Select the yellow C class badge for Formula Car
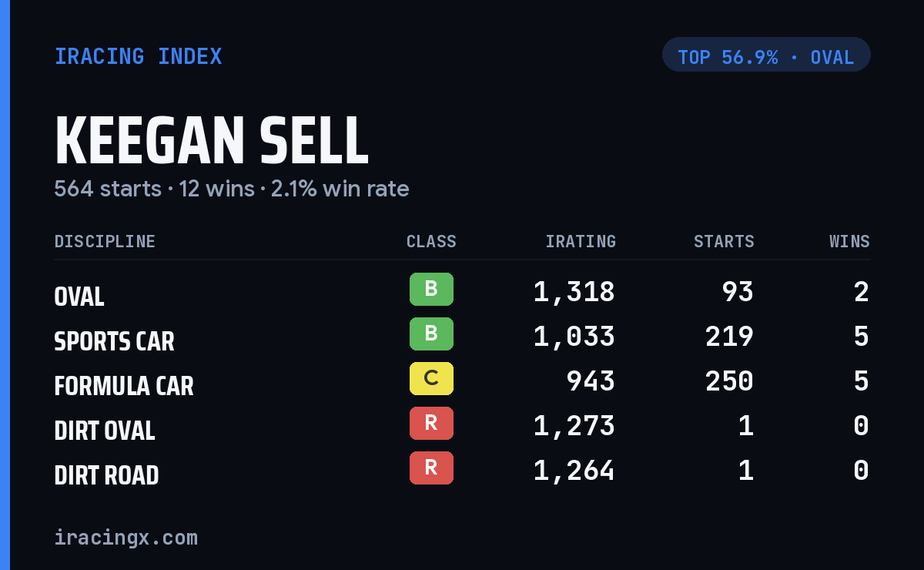This screenshot has height=570, width=924. coord(431,378)
